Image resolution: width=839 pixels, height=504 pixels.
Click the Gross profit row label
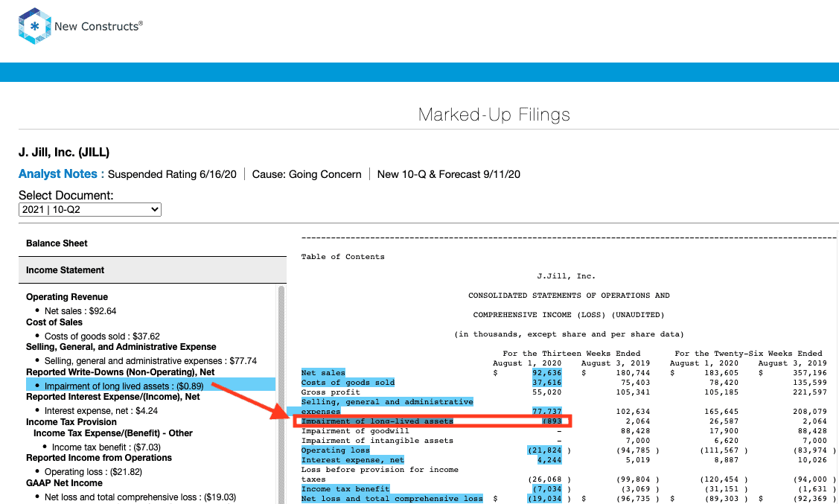pyautogui.click(x=331, y=392)
